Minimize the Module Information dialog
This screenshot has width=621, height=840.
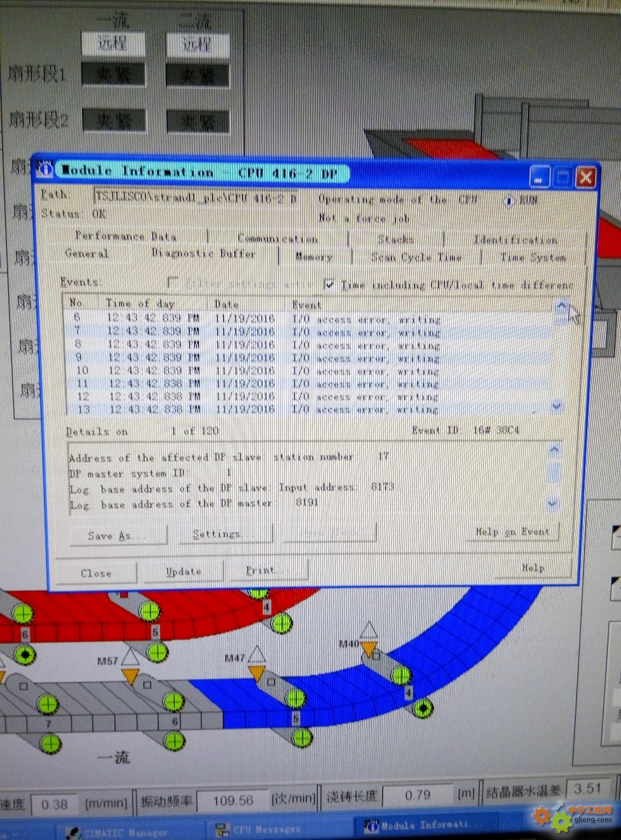tap(540, 177)
